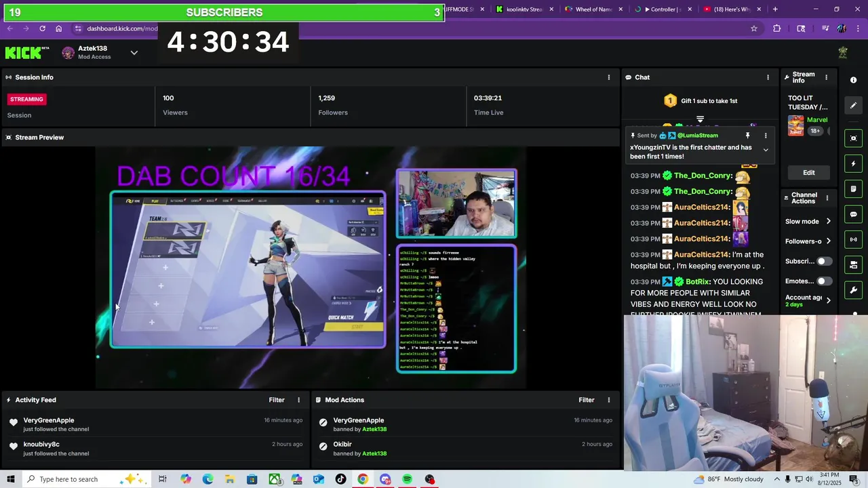The width and height of the screenshot is (868, 488).
Task: Click knoubivy8c in Activity Feed
Action: point(41,445)
